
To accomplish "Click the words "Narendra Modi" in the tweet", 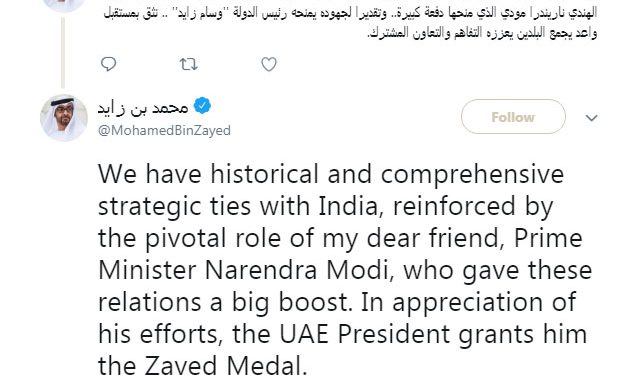I will tap(298, 270).
